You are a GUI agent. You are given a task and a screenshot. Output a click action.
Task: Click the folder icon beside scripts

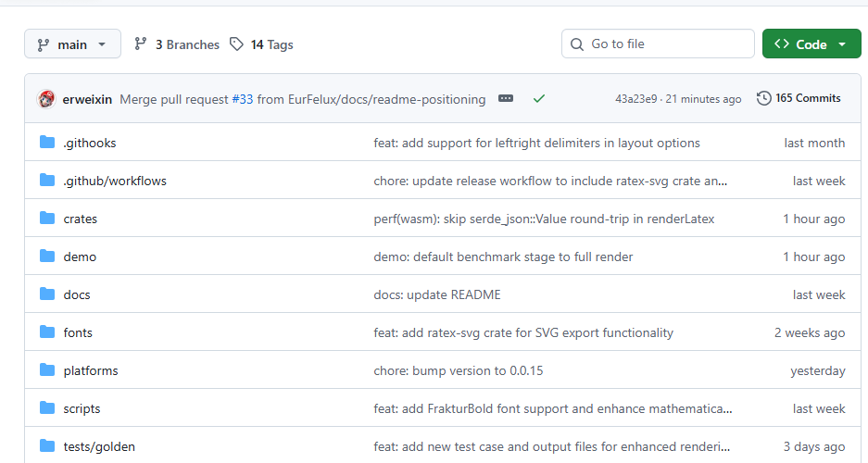coord(47,408)
